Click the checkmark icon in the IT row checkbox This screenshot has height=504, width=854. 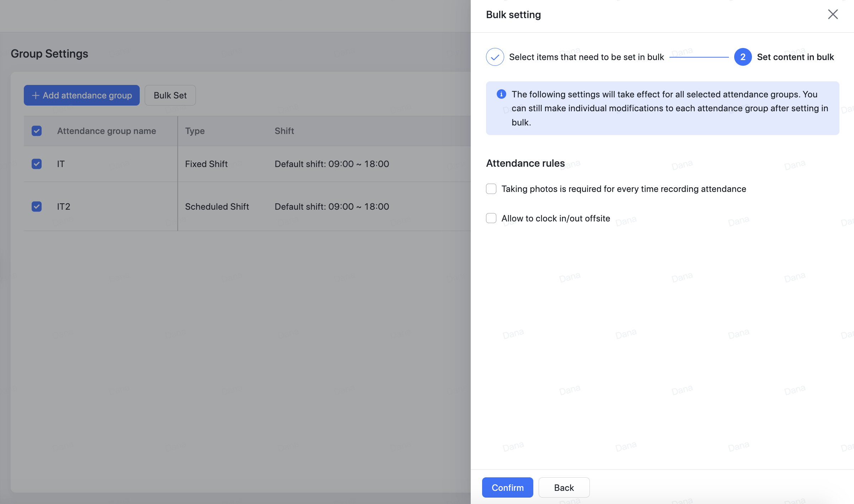point(36,164)
